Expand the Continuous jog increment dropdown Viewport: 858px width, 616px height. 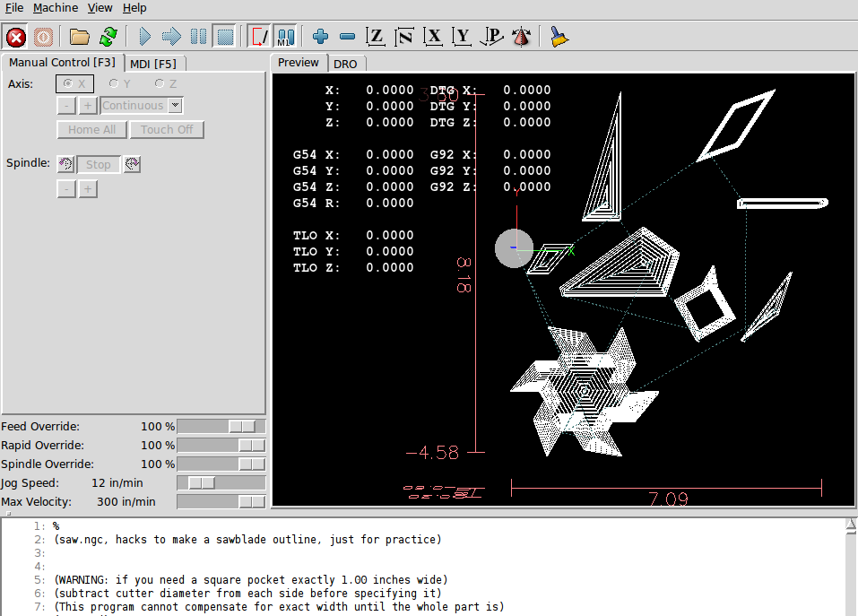tap(176, 106)
